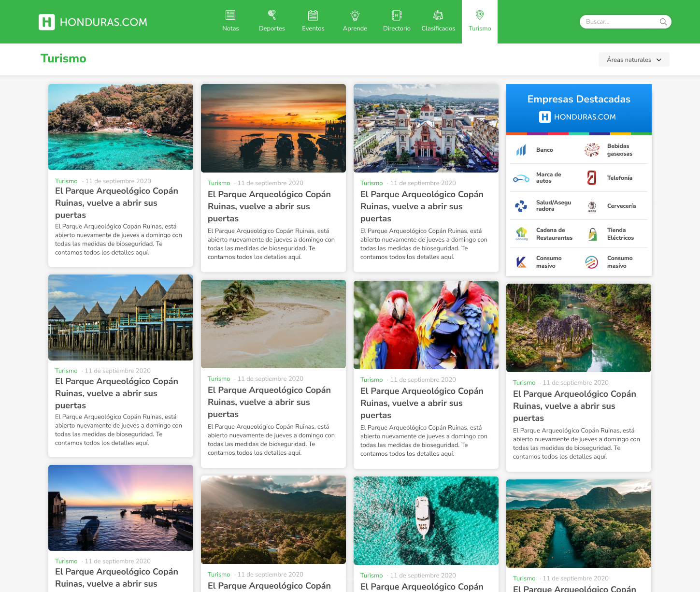Click the Salud/Aseguradora logo
Image resolution: width=700 pixels, height=592 pixels.
[x=521, y=206]
